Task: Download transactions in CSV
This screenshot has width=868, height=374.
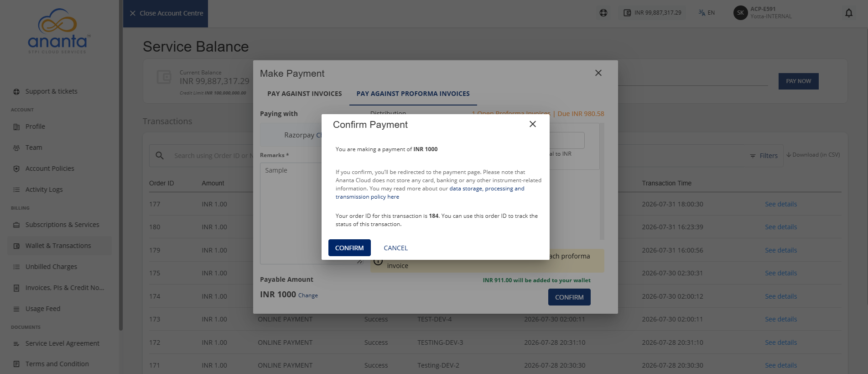Action: (813, 155)
